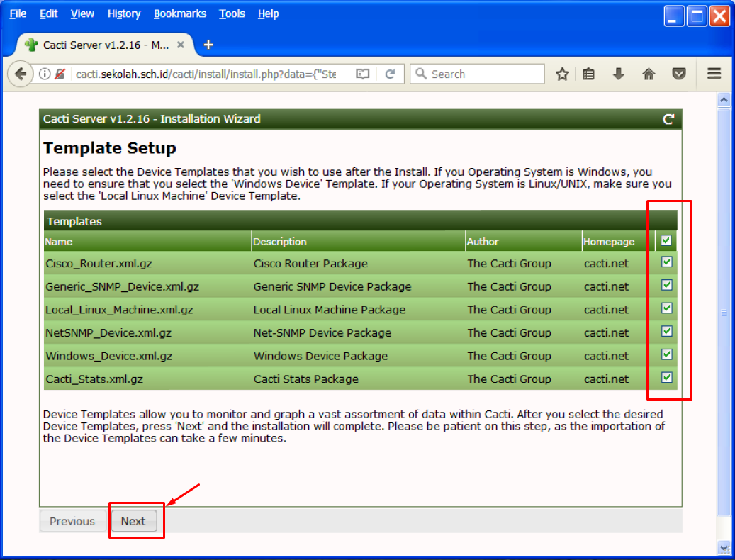Click the vertical scrollbar down arrow
Image resolution: width=735 pixels, height=560 pixels.
click(724, 547)
